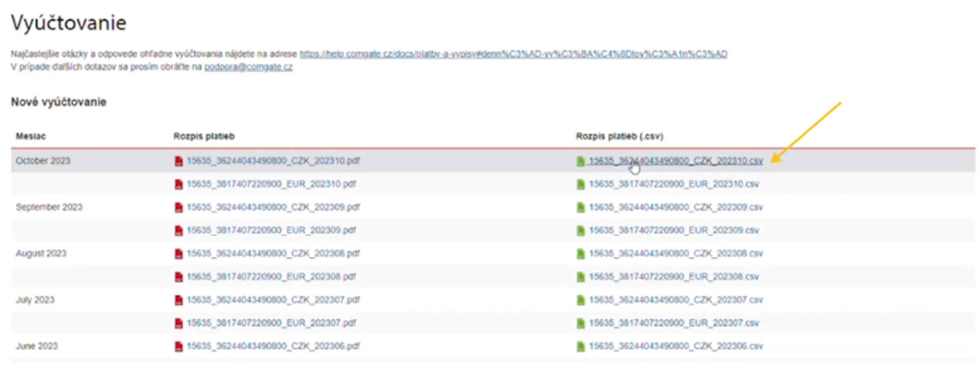Open 15635_3817407220900_EUR_202308.csv link
This screenshot has height=372, width=980.
(x=674, y=277)
